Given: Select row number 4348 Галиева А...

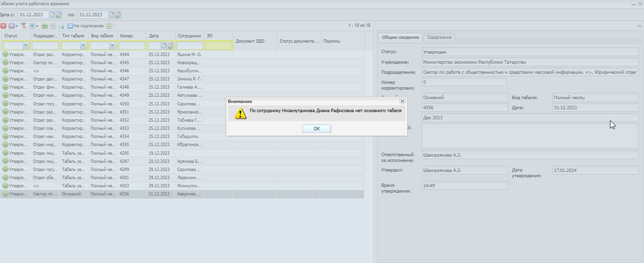Looking at the screenshot, I should [182, 87].
